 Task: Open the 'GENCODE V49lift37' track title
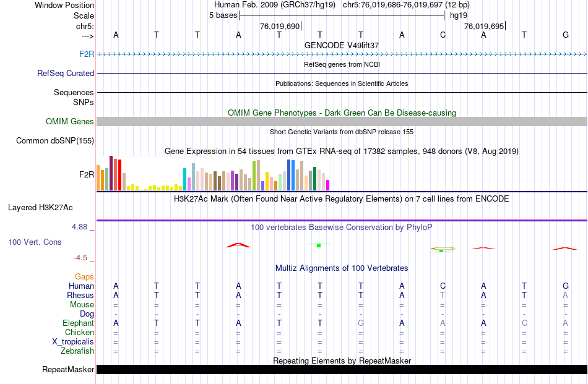click(342, 45)
